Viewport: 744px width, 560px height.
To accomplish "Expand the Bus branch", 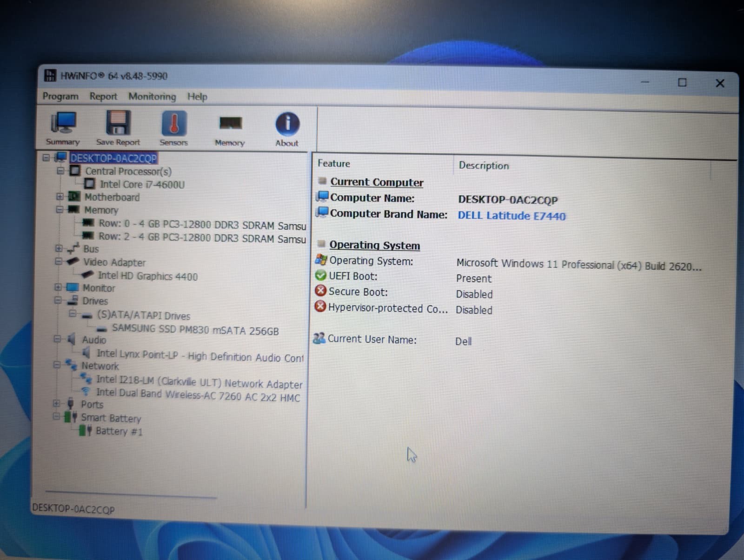I will (x=59, y=248).
